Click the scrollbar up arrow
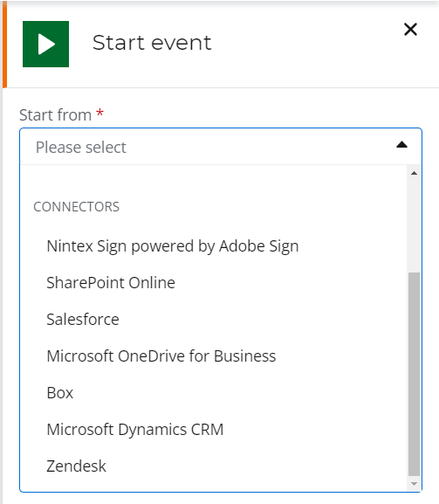Image resolution: width=439 pixels, height=504 pixels. point(414,173)
